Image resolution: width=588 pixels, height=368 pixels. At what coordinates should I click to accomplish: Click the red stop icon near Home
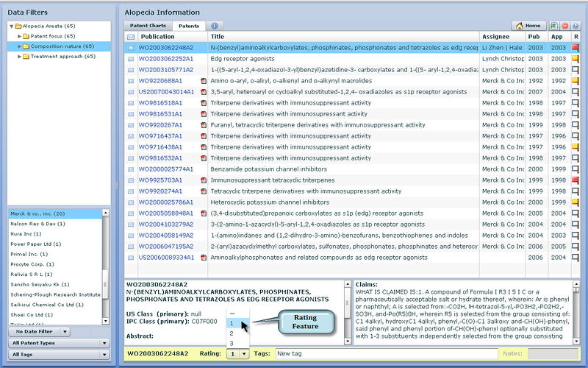(x=565, y=26)
